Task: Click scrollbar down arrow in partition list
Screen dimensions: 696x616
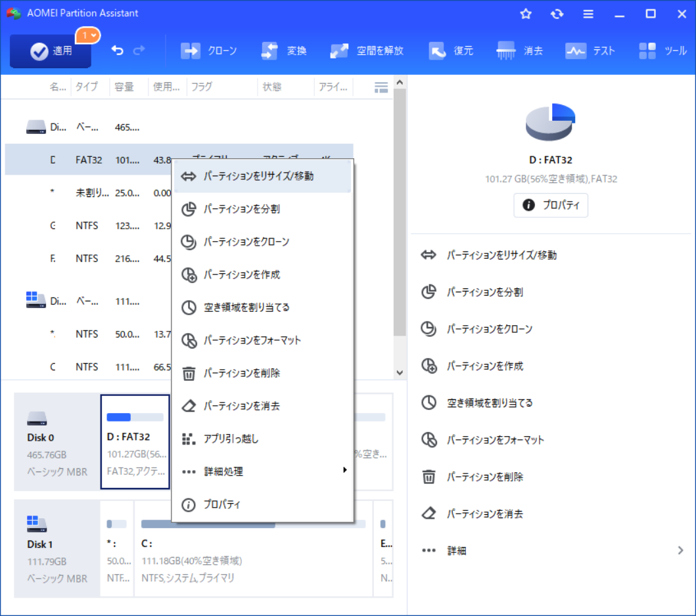Action: 400,372
